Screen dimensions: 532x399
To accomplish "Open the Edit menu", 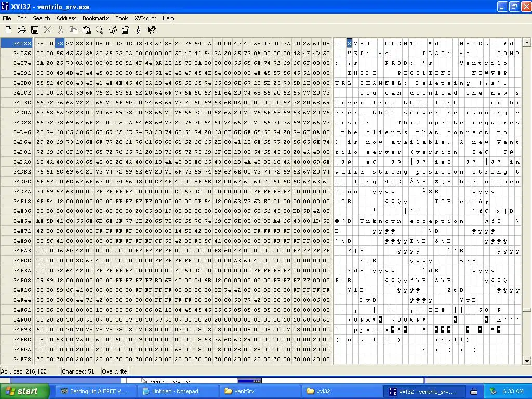I will (x=22, y=18).
